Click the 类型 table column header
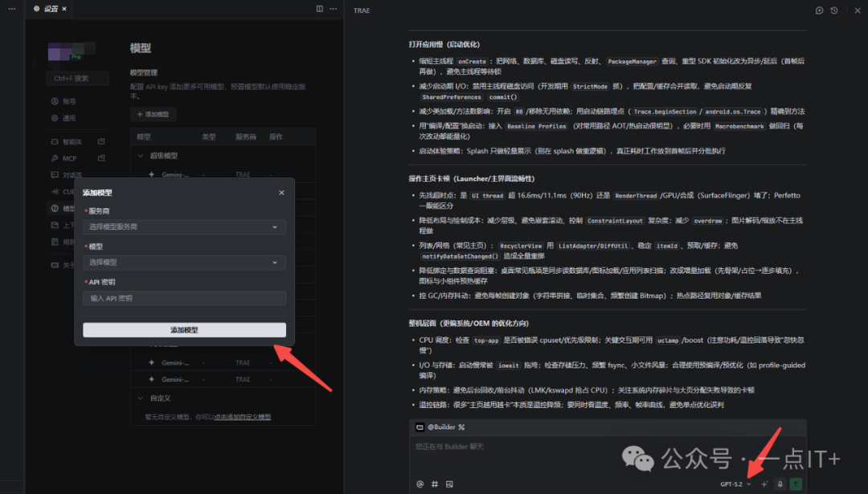Viewport: 868px width, 494px height. [209, 137]
